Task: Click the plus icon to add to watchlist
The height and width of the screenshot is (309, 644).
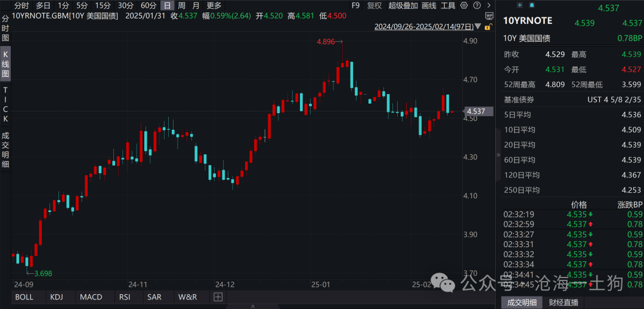Action: point(520,5)
